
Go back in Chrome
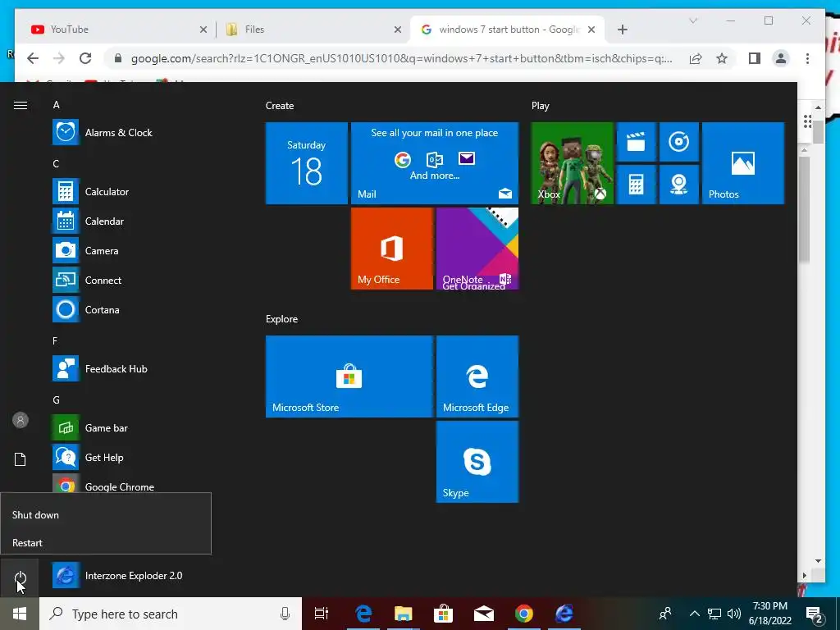[x=33, y=58]
